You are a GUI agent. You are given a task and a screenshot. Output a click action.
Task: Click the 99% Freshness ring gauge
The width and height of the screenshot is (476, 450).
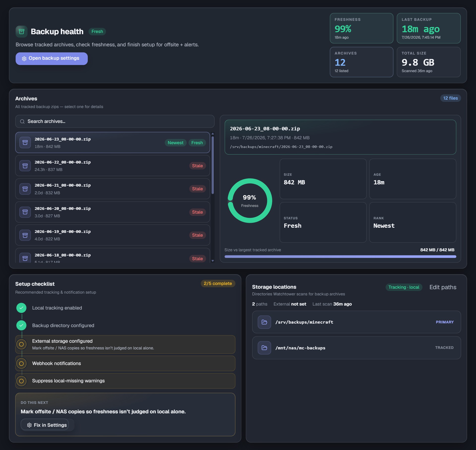(x=250, y=201)
